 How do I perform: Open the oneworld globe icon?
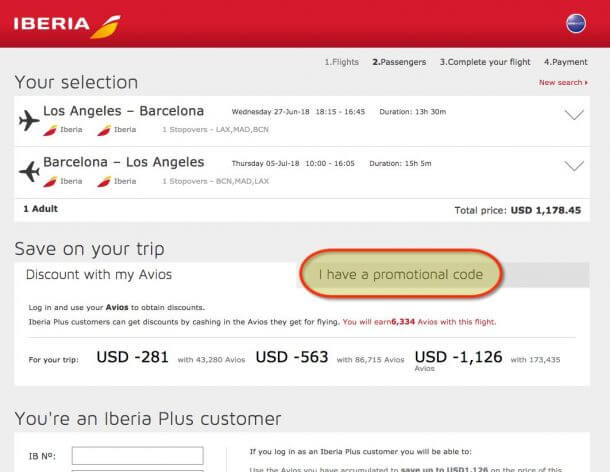tap(576, 23)
